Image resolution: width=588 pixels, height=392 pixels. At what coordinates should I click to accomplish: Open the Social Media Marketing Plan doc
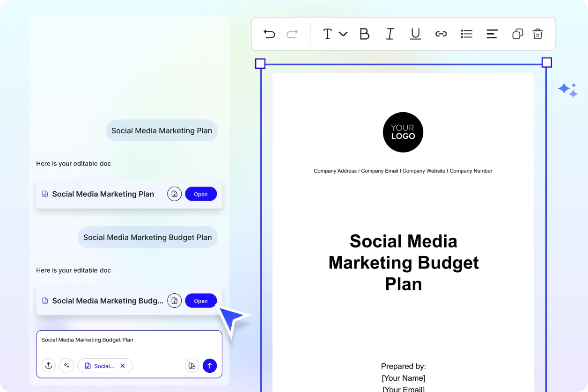pos(201,194)
